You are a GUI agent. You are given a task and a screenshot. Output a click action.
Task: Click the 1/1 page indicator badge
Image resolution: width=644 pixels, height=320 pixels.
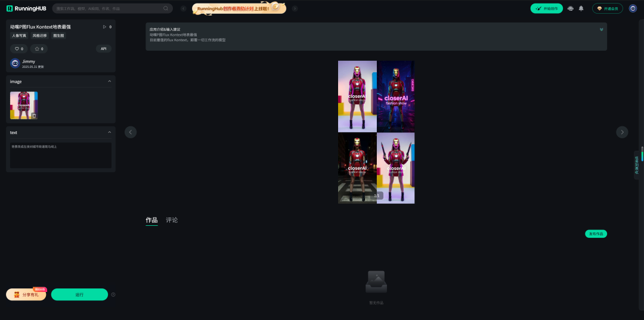(x=377, y=195)
